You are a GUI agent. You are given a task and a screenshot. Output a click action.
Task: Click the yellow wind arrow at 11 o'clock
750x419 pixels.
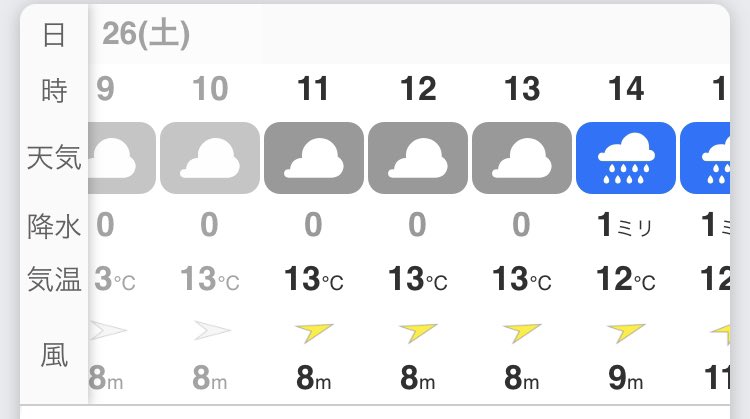click(314, 332)
